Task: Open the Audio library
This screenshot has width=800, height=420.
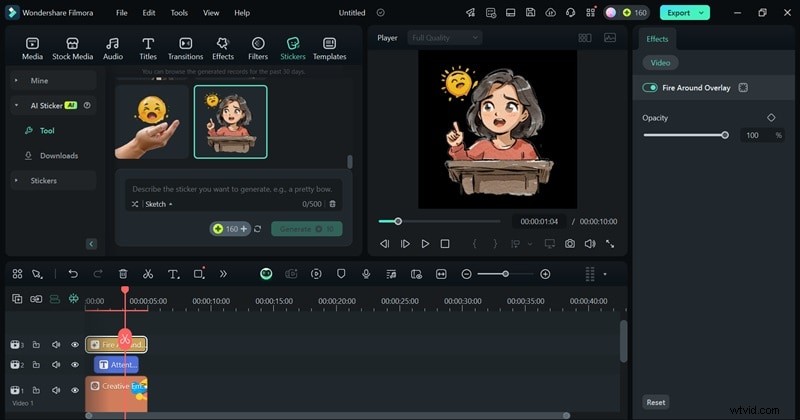Action: pyautogui.click(x=113, y=49)
